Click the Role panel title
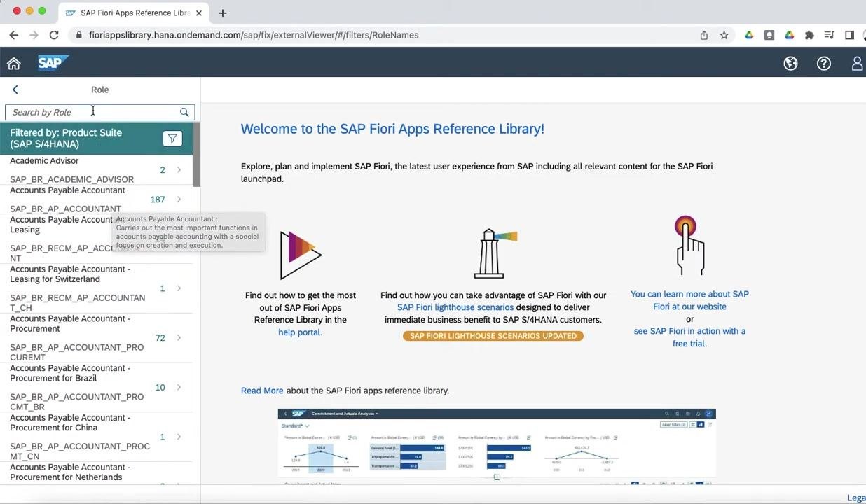Viewport: 866px width, 504px height. click(100, 90)
